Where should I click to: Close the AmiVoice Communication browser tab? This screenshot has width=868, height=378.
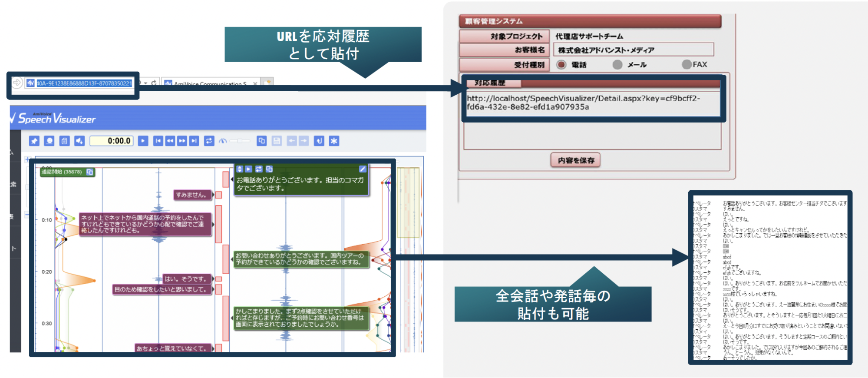tap(255, 83)
